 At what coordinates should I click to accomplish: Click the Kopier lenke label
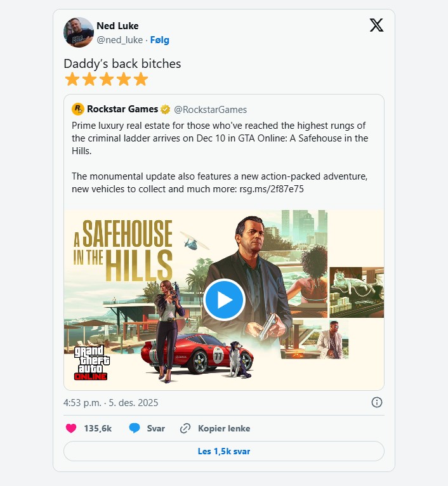click(223, 428)
